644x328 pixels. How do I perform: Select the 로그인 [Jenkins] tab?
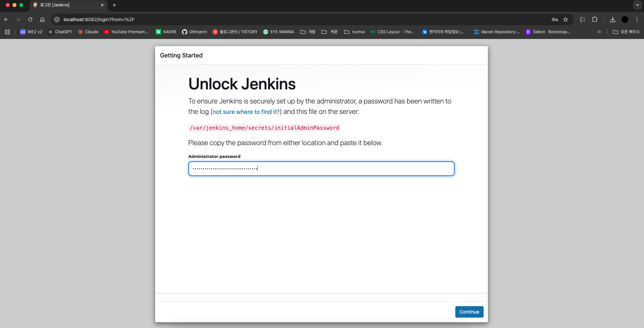[69, 5]
